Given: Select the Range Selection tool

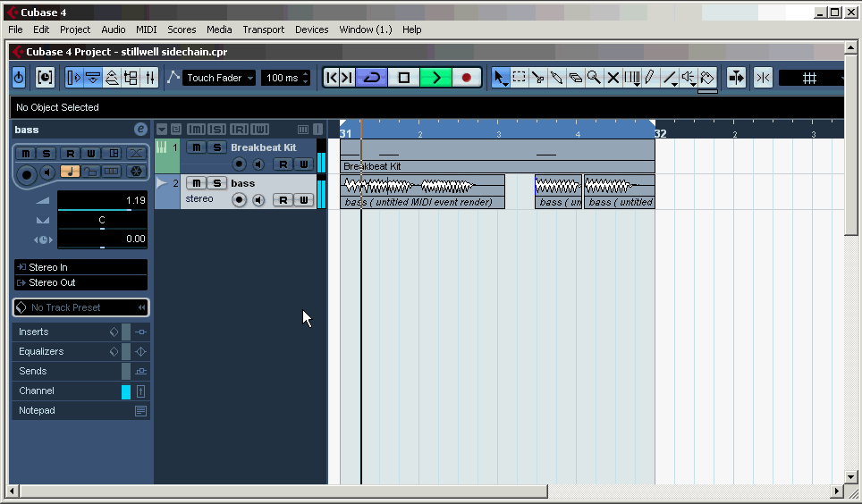Looking at the screenshot, I should pyautogui.click(x=519, y=78).
